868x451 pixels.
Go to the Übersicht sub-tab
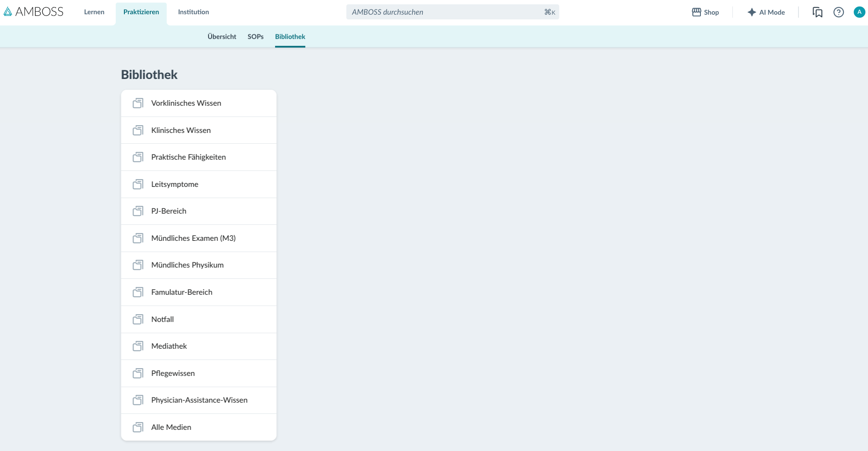pyautogui.click(x=222, y=37)
